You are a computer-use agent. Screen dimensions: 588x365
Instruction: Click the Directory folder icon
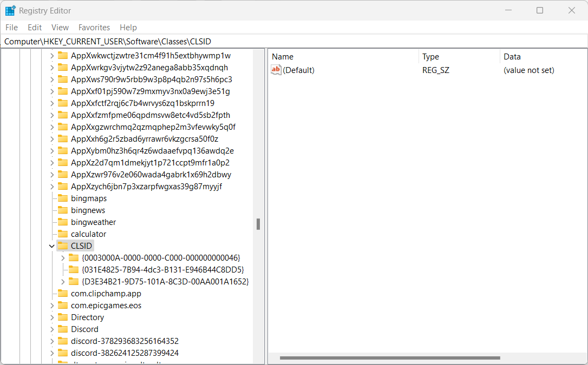[63, 317]
